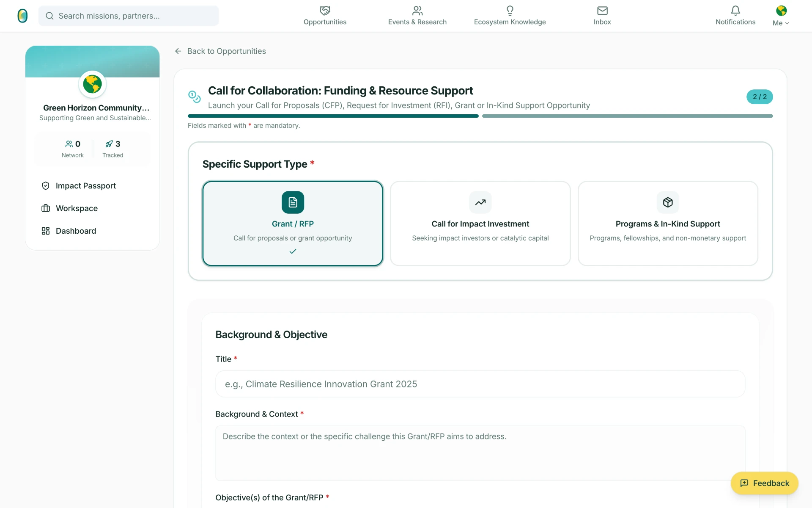The height and width of the screenshot is (508, 812).
Task: Go Back to Opportunities
Action: [x=220, y=51]
